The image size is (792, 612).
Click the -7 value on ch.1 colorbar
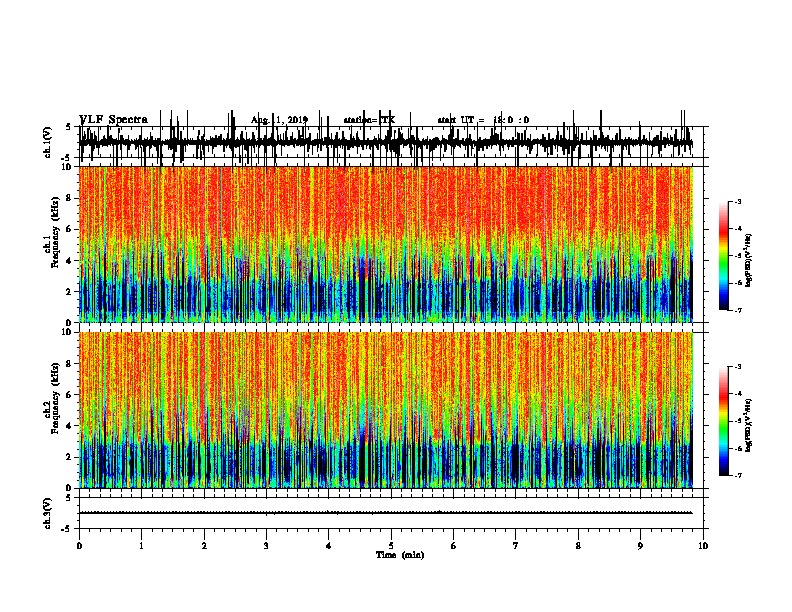tap(738, 310)
